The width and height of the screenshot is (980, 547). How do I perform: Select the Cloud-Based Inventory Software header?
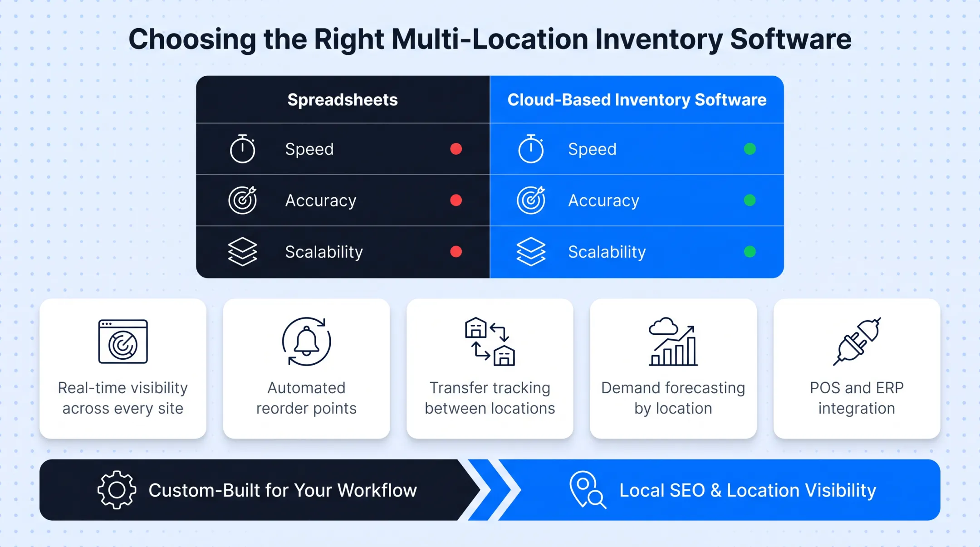pos(637,100)
